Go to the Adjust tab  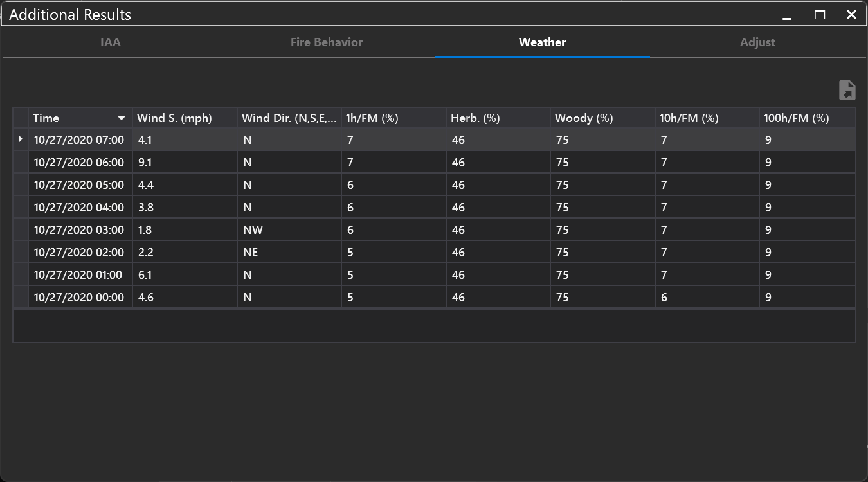[757, 42]
